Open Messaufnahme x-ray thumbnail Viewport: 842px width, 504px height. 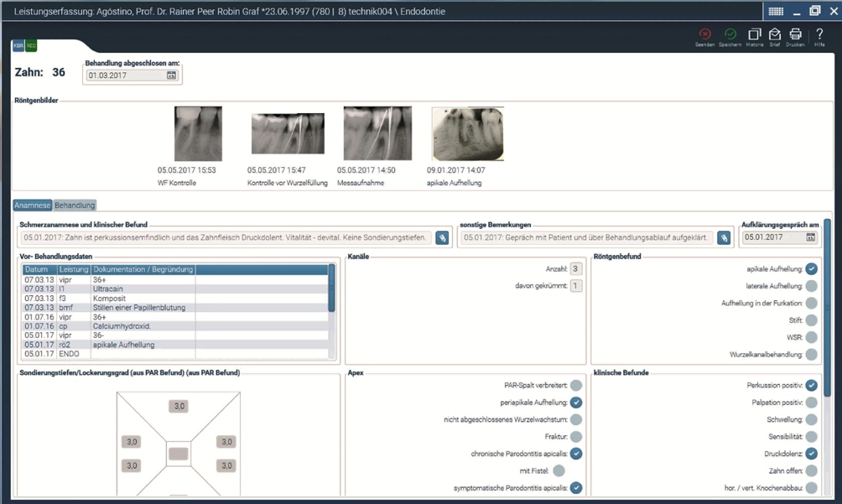377,133
